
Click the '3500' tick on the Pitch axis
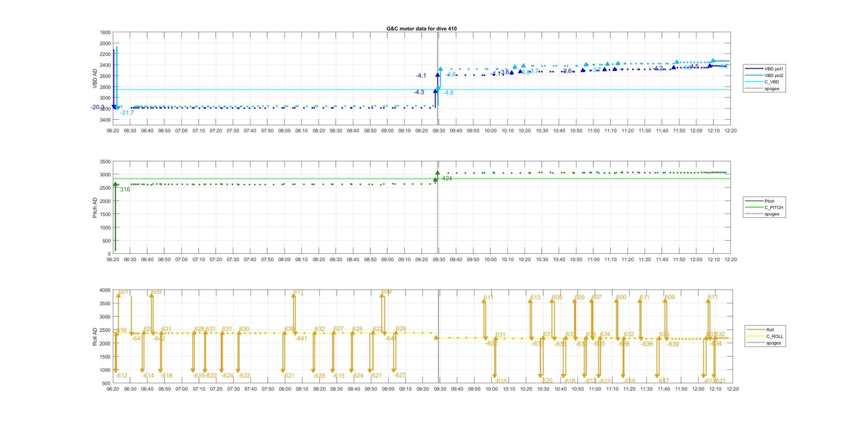[105, 161]
